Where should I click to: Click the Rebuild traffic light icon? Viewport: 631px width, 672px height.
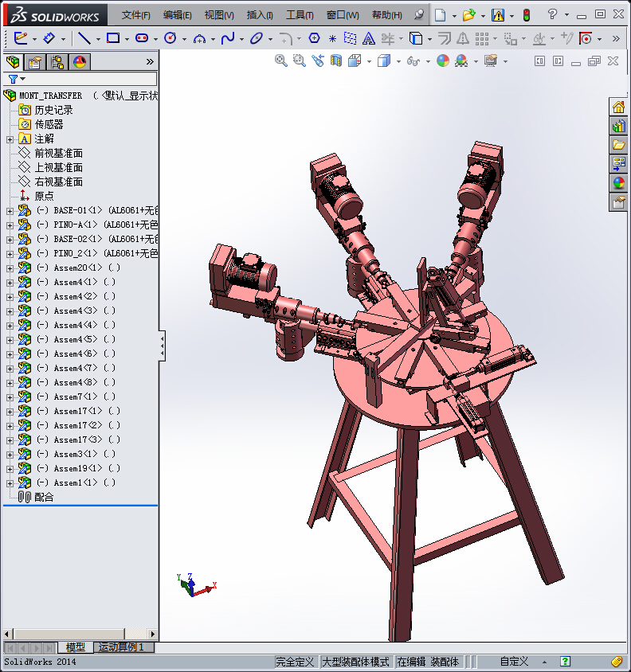pos(527,15)
